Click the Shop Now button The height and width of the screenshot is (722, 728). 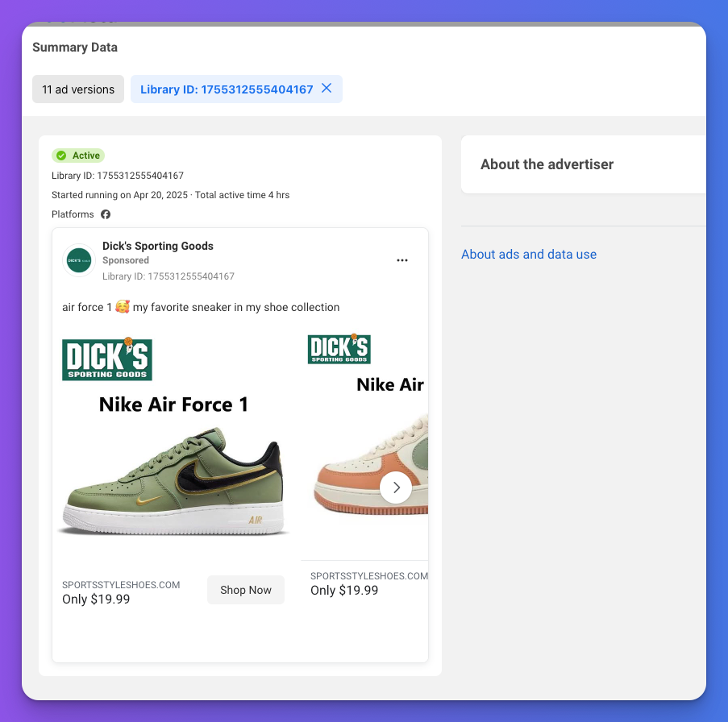(x=246, y=590)
